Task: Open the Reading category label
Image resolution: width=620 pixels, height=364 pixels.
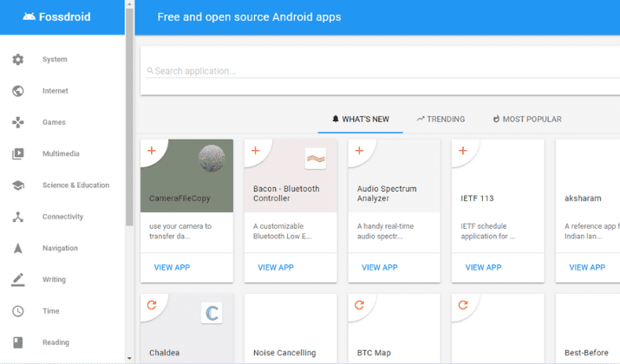Action: pos(55,342)
